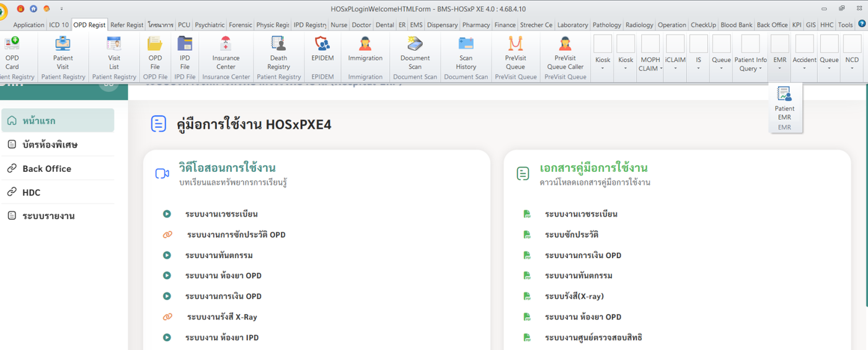The height and width of the screenshot is (350, 868).
Task: Click the PDF icon beside ระบบรังสี(X-ray)
Action: (x=527, y=296)
